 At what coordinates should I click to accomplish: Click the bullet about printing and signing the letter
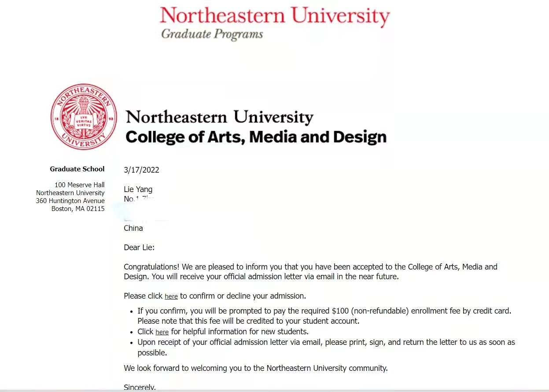(x=326, y=342)
